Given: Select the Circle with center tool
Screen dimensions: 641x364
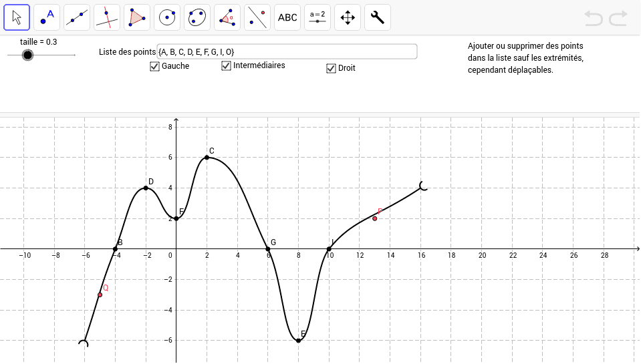Looking at the screenshot, I should pyautogui.click(x=167, y=17).
